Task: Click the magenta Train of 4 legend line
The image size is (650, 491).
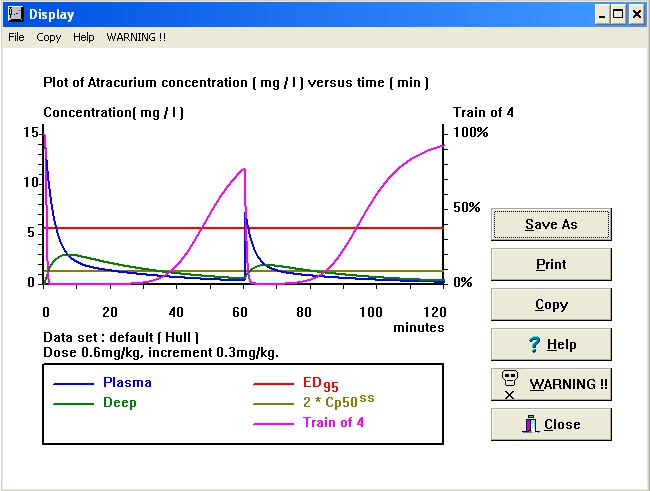Action: pyautogui.click(x=273, y=424)
